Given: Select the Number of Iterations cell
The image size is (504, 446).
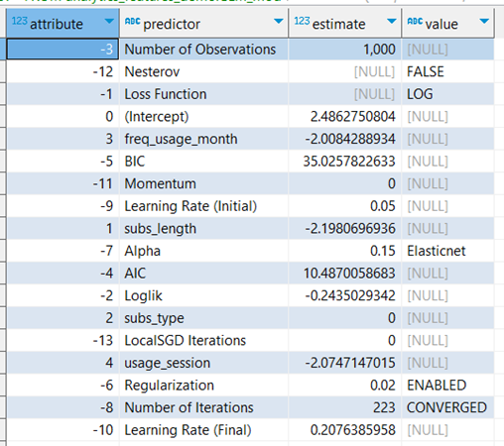Looking at the screenshot, I should tap(203, 407).
